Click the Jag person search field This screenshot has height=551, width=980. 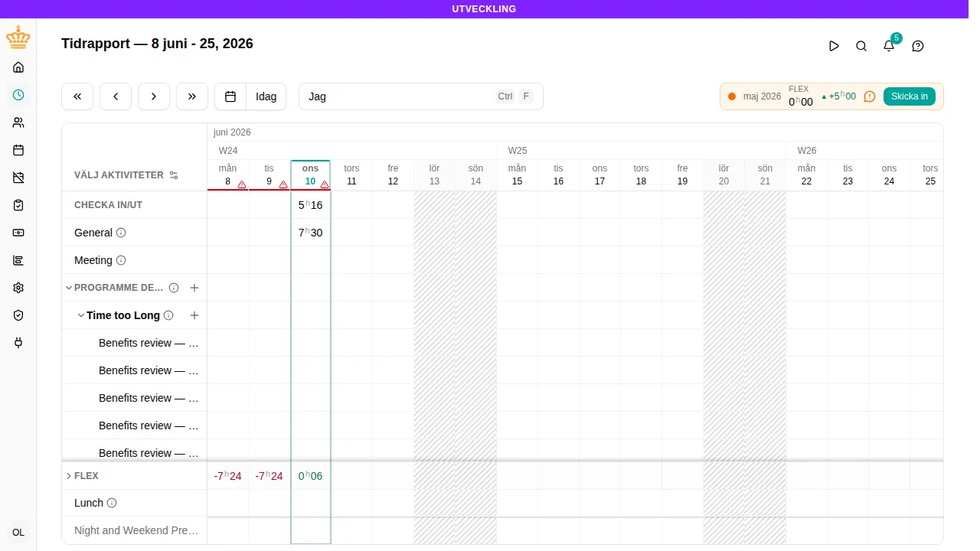coord(421,96)
